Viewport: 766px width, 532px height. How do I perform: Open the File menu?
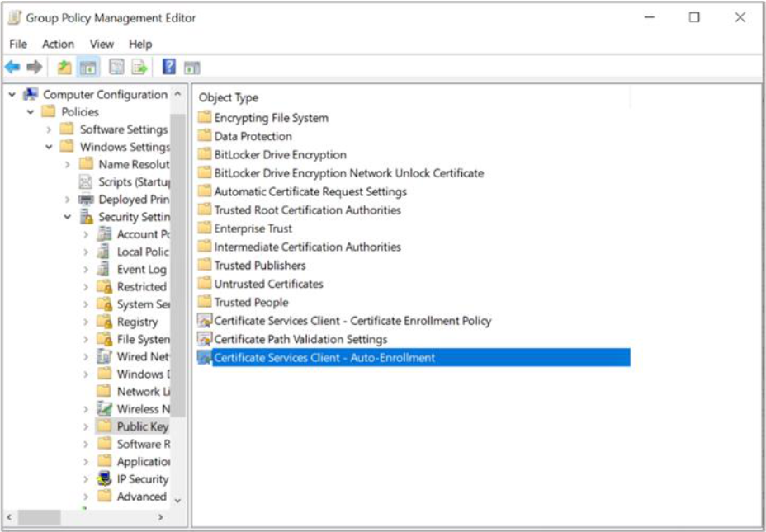[x=17, y=44]
